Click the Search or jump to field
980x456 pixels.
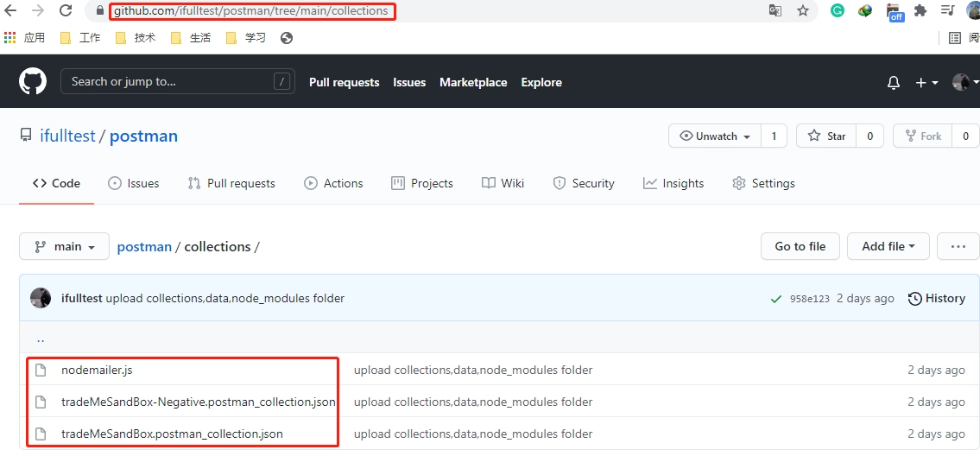[x=178, y=81]
